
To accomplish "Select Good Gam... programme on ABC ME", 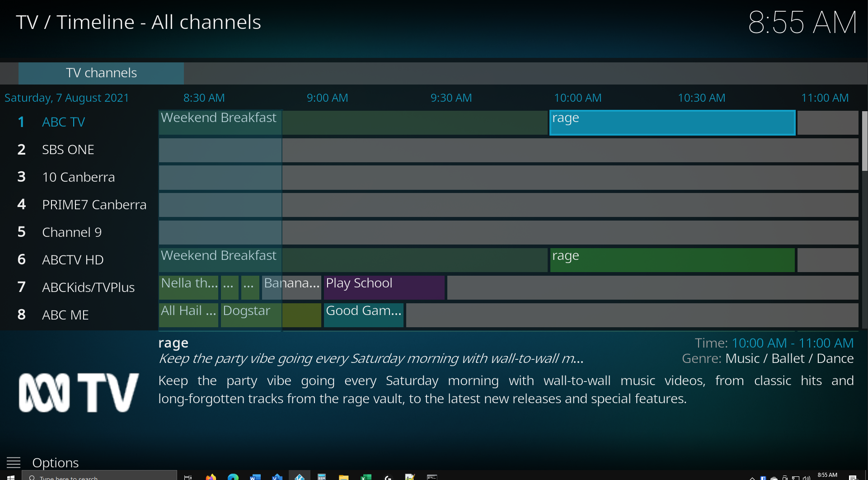I will point(364,315).
